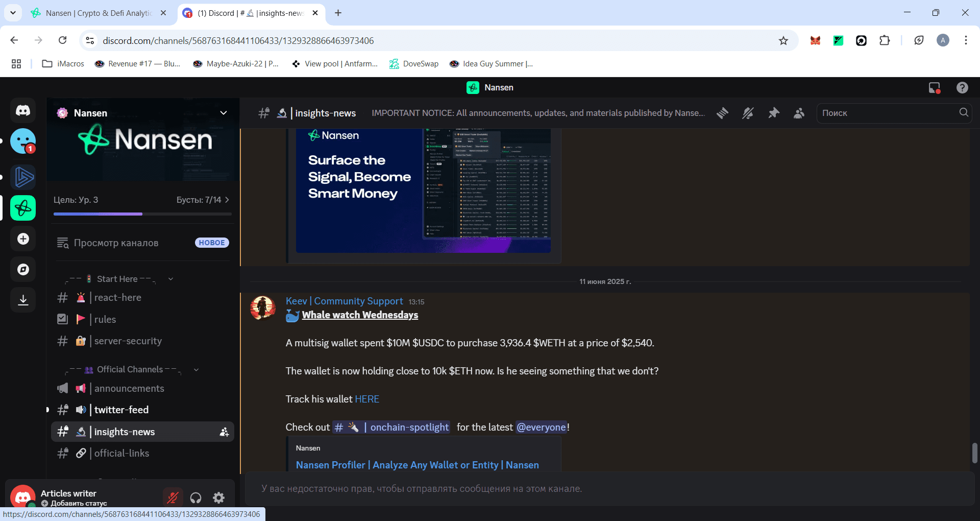Go back in browser history

pyautogui.click(x=14, y=40)
